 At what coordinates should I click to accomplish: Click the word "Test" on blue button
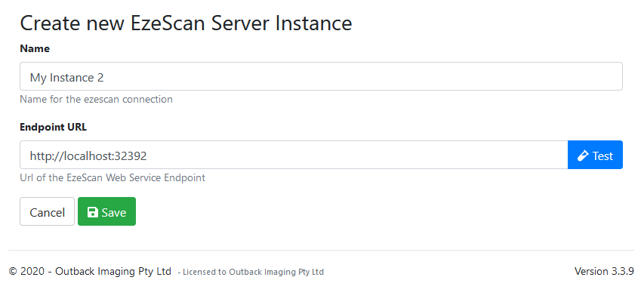tap(602, 156)
